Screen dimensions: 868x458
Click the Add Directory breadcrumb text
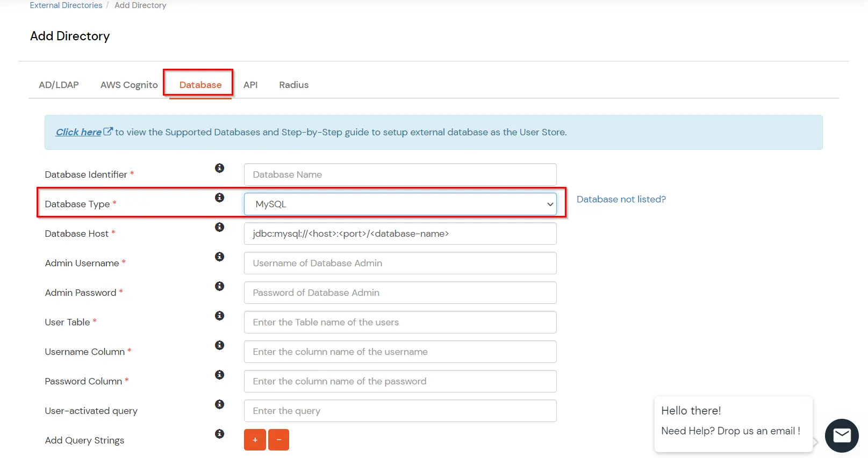[x=140, y=5]
